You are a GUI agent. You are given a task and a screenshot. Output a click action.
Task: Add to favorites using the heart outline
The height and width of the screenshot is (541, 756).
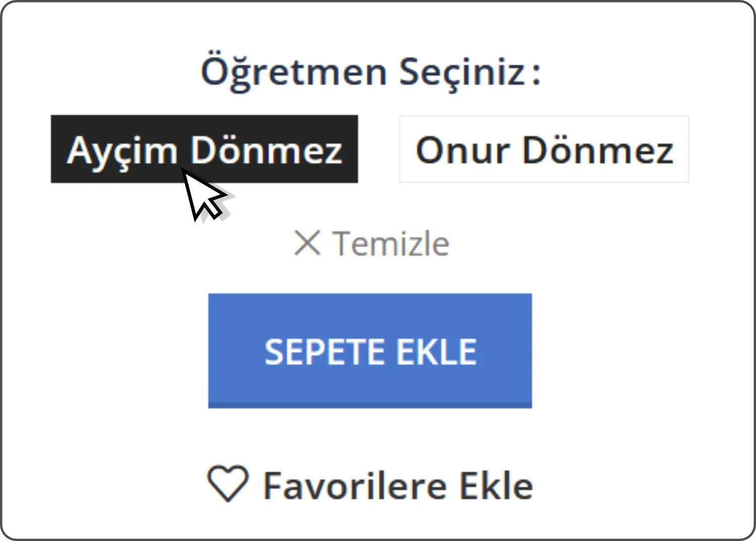tap(228, 484)
